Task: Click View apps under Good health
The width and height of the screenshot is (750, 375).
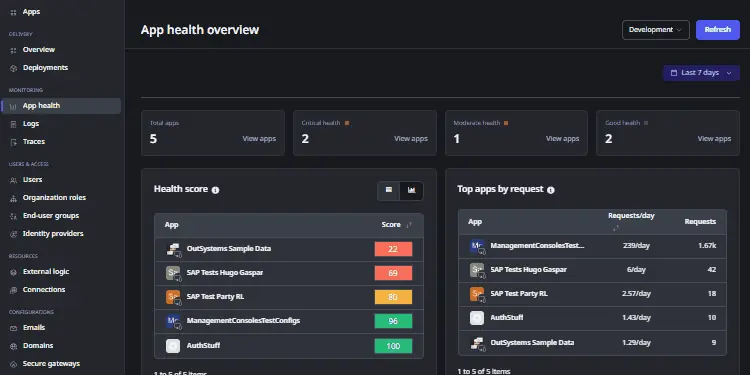Action: point(714,139)
